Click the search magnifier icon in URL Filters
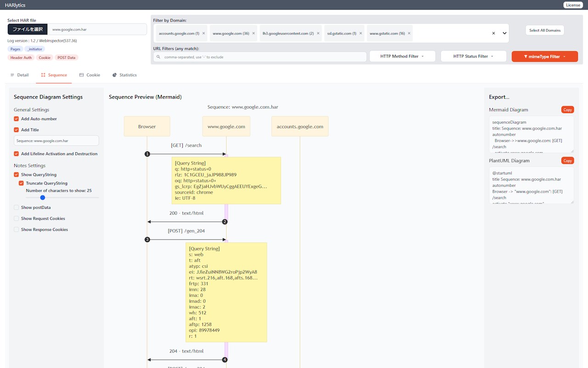Viewport: 588px width, 368px height. [158, 57]
